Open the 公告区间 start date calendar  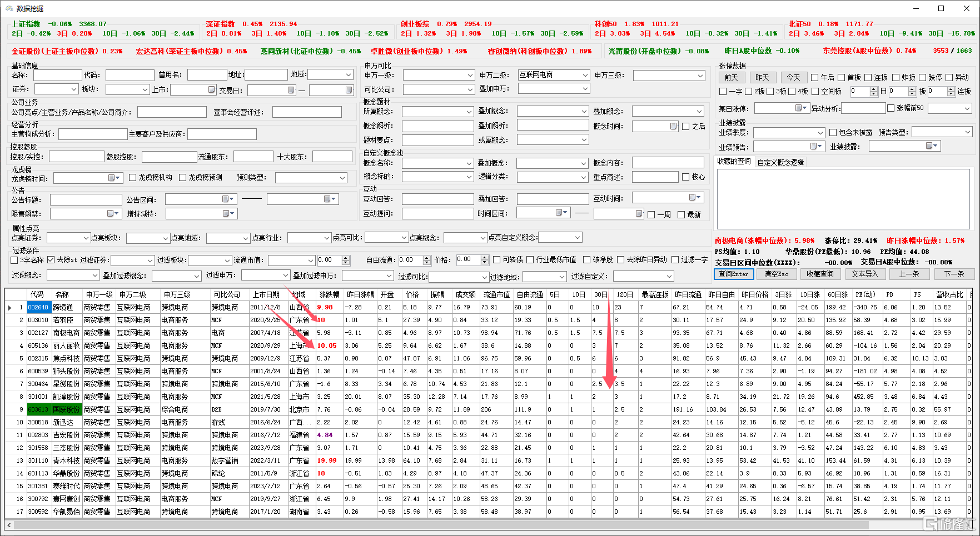point(227,199)
